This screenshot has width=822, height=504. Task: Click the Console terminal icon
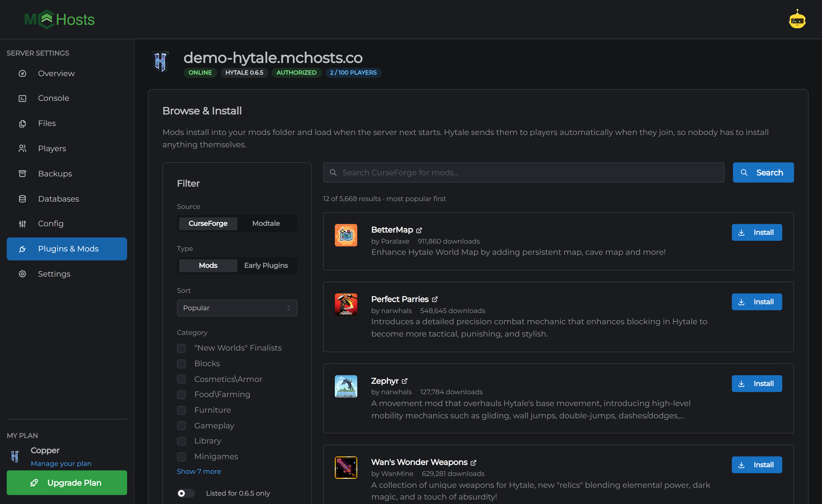(x=22, y=98)
